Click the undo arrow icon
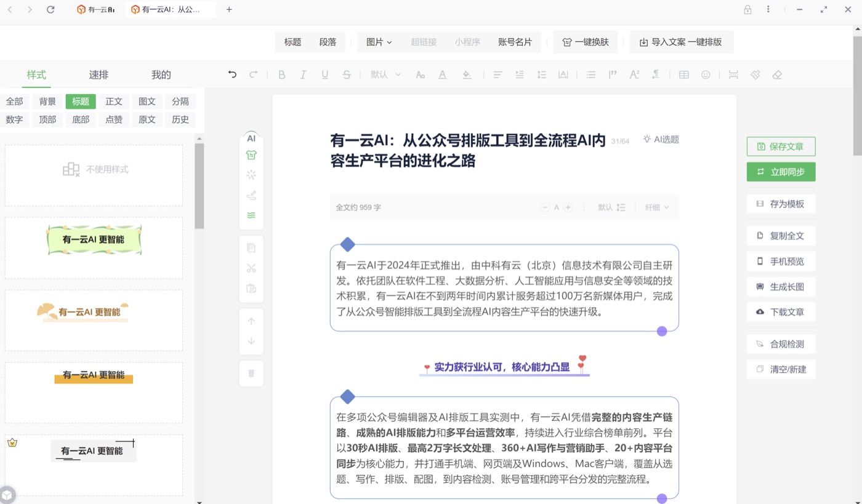 pyautogui.click(x=232, y=74)
